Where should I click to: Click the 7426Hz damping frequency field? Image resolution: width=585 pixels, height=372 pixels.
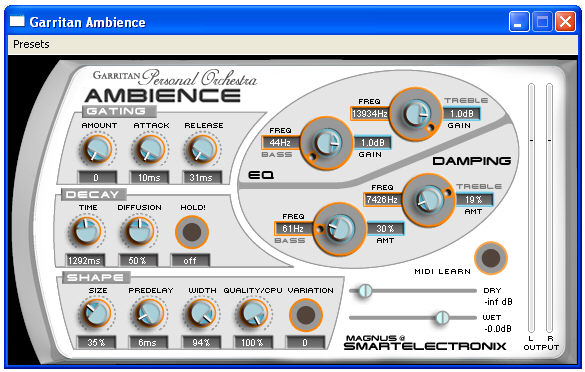[382, 199]
